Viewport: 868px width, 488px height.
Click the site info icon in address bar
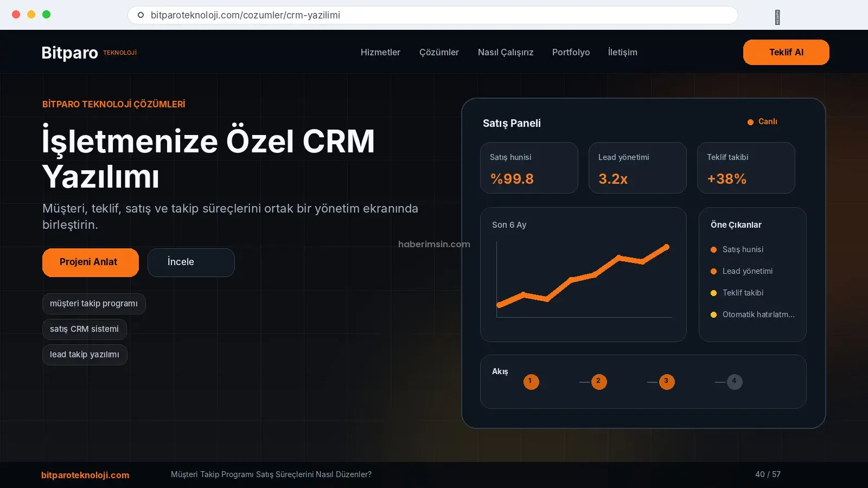coord(141,15)
